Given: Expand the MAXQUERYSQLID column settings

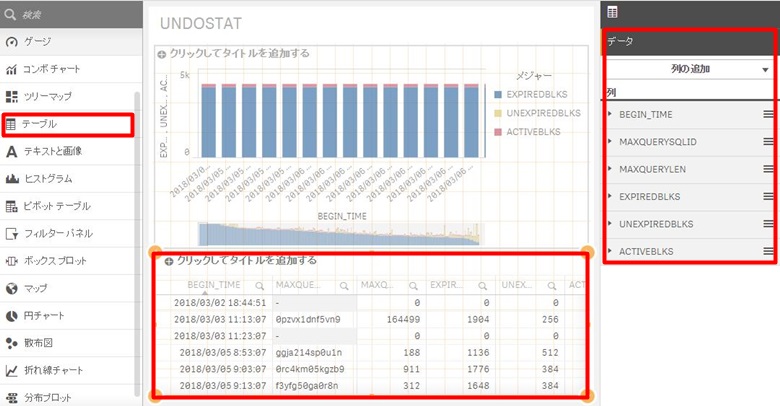Looking at the screenshot, I should [611, 142].
